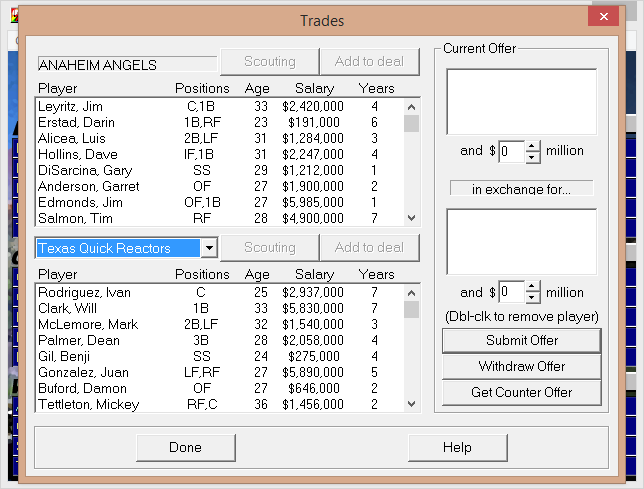Screen dimensions: 644x489
Task: Click the top offer million input field
Action: coord(512,152)
